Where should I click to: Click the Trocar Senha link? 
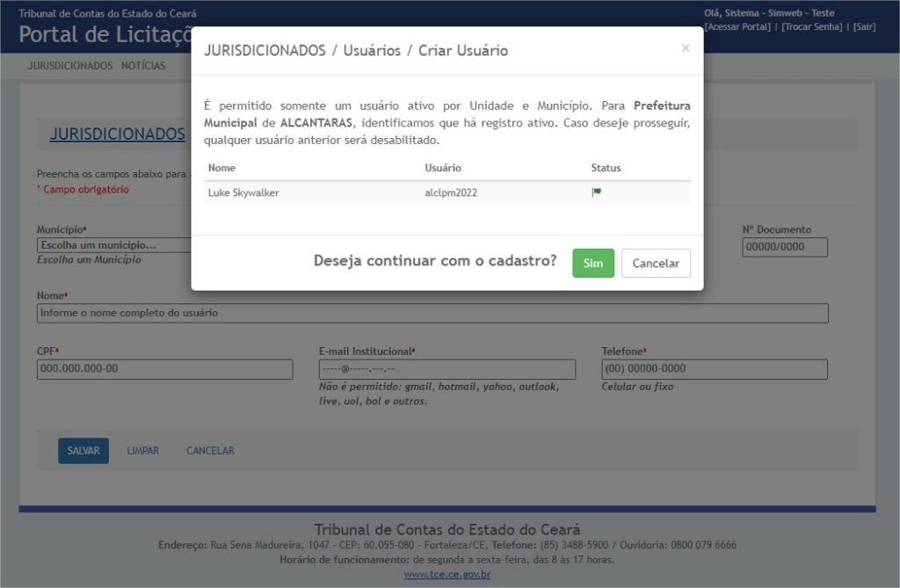tap(812, 26)
